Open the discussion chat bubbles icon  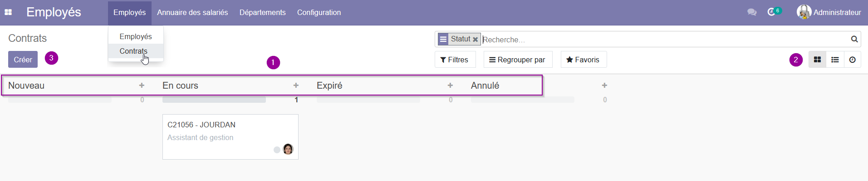click(752, 12)
